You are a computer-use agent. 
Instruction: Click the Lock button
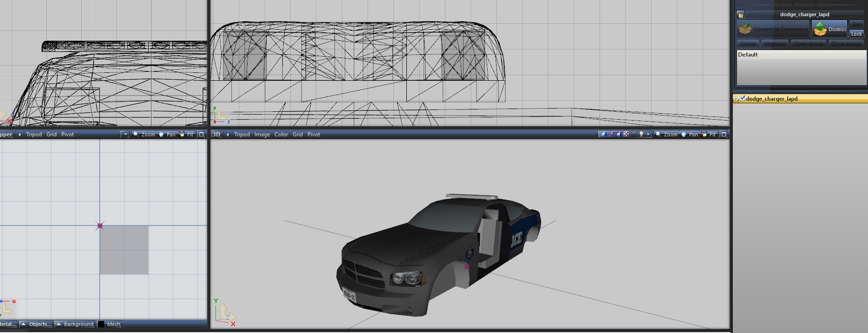tap(856, 34)
